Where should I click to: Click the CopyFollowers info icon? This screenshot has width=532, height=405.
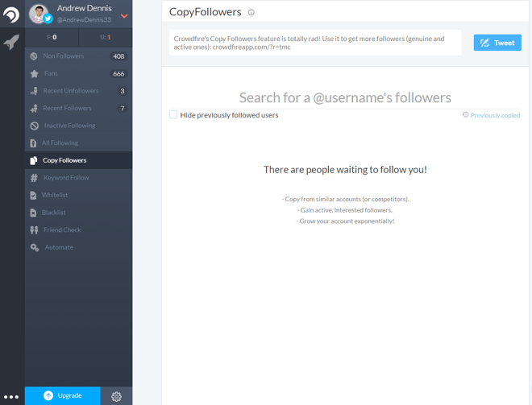[251, 13]
